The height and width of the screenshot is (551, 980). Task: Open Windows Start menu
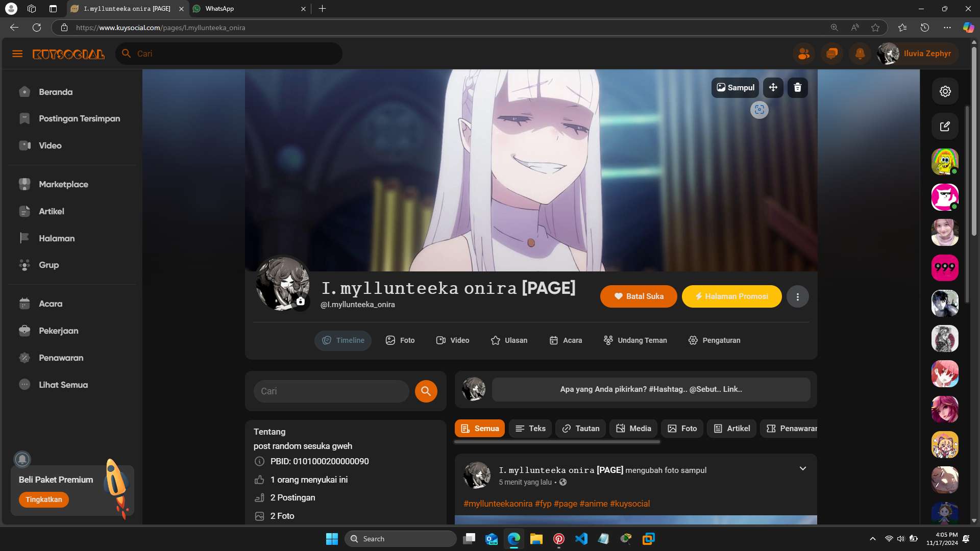pos(332,539)
